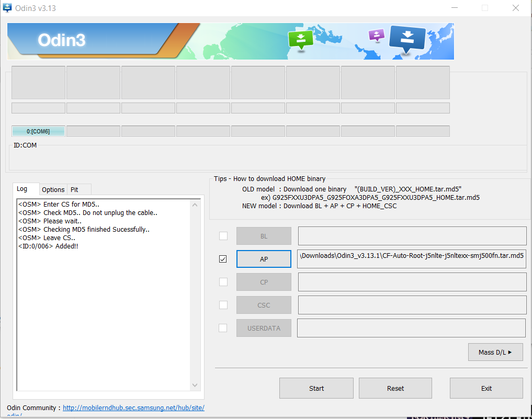532x419 pixels.
Task: Click the '<ID:0/006> Added!!' log line
Action: pos(48,246)
